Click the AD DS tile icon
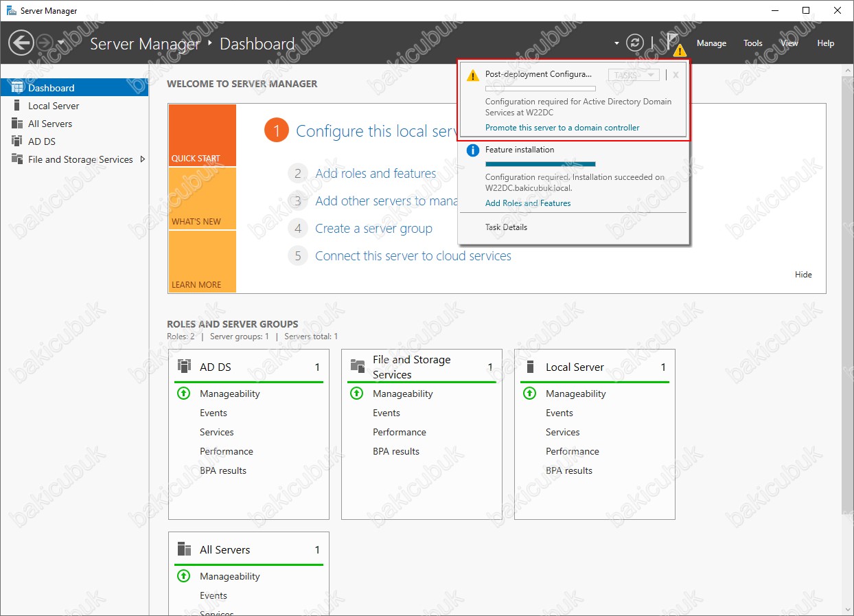854x616 pixels. pyautogui.click(x=184, y=366)
